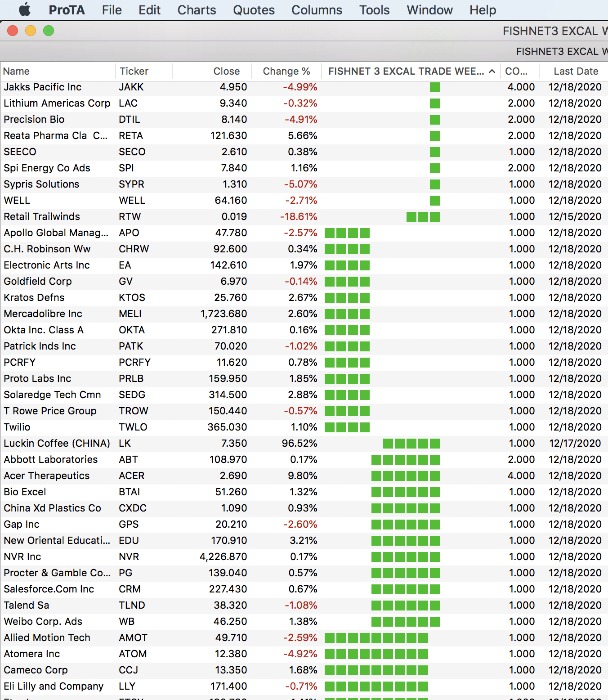Click Electronic Arts four-bar indicator
The width and height of the screenshot is (608, 700).
coord(347,265)
